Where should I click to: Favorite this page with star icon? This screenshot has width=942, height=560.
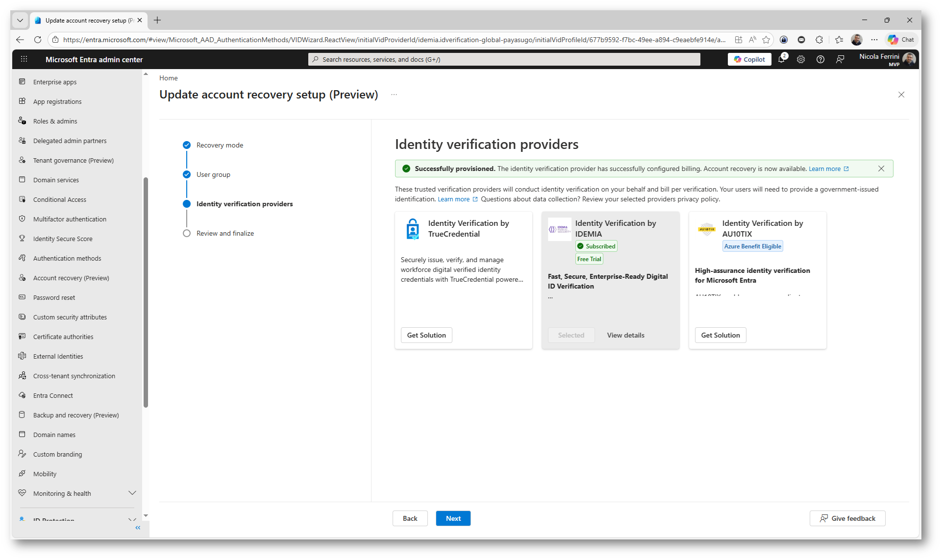point(766,40)
